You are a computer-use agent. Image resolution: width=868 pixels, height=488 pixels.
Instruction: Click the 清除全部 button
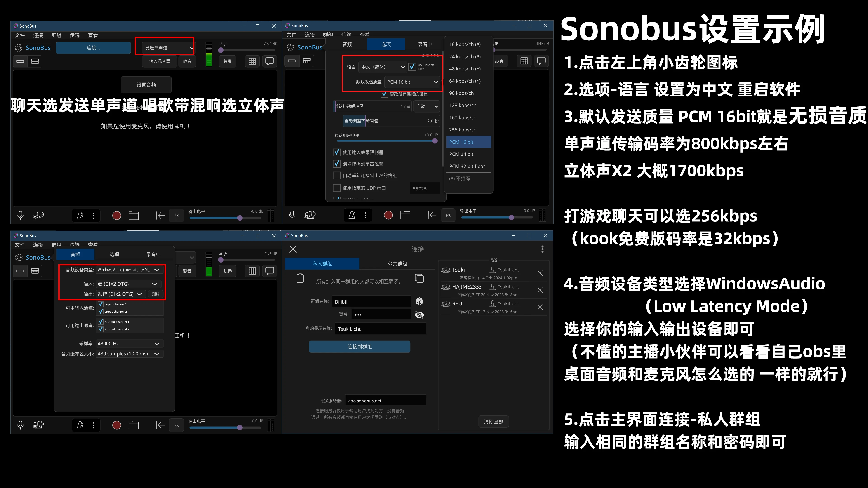tap(493, 422)
